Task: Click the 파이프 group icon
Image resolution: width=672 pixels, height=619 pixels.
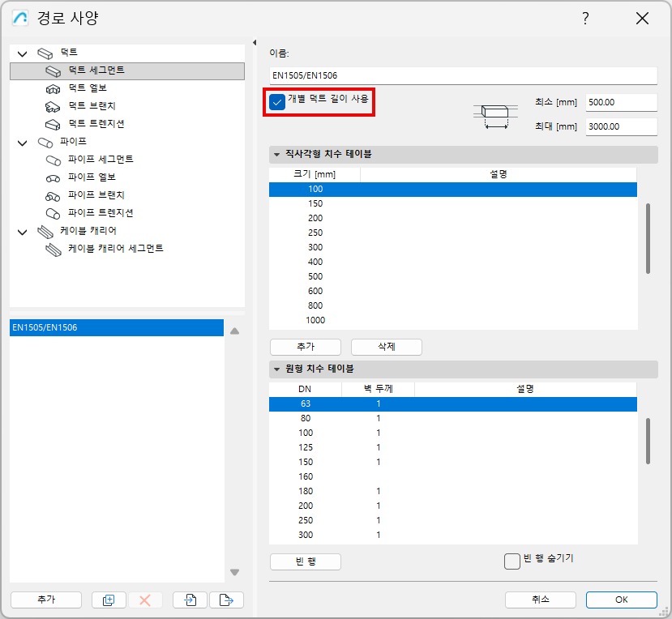Action: point(45,143)
